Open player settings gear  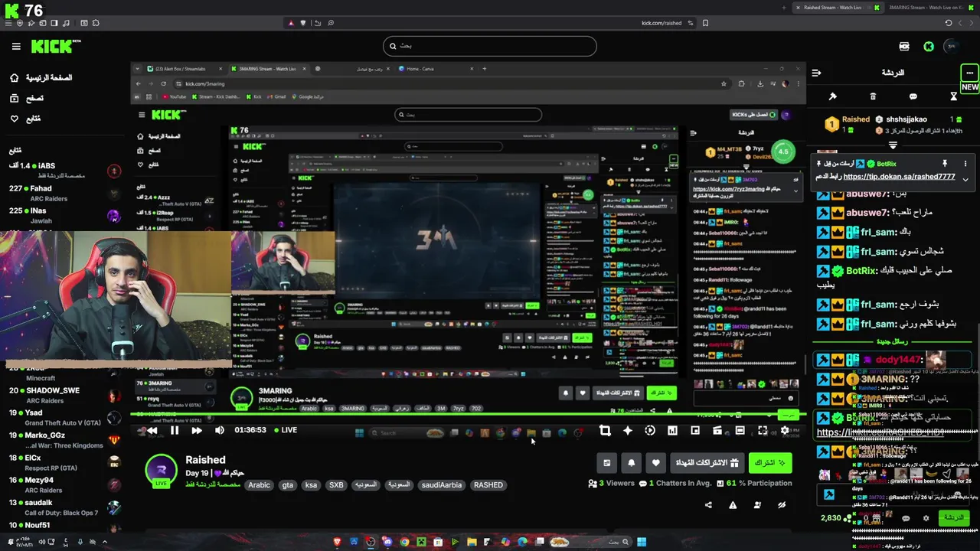click(785, 431)
